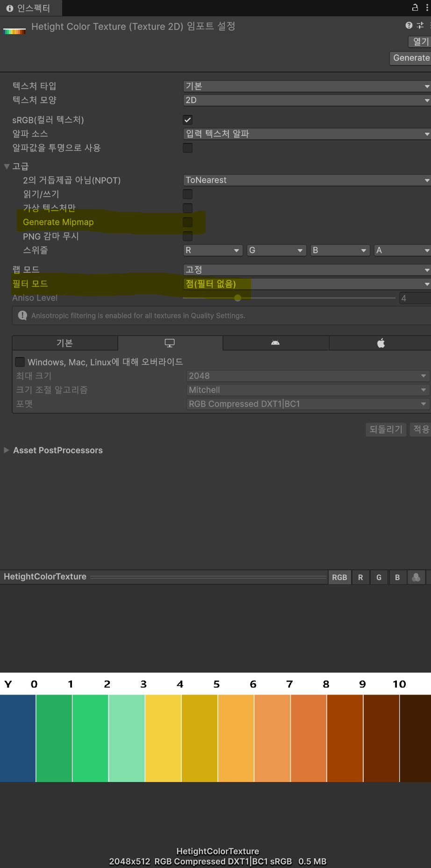Select the 기본 default platform tab
This screenshot has width=431, height=868.
pos(65,343)
